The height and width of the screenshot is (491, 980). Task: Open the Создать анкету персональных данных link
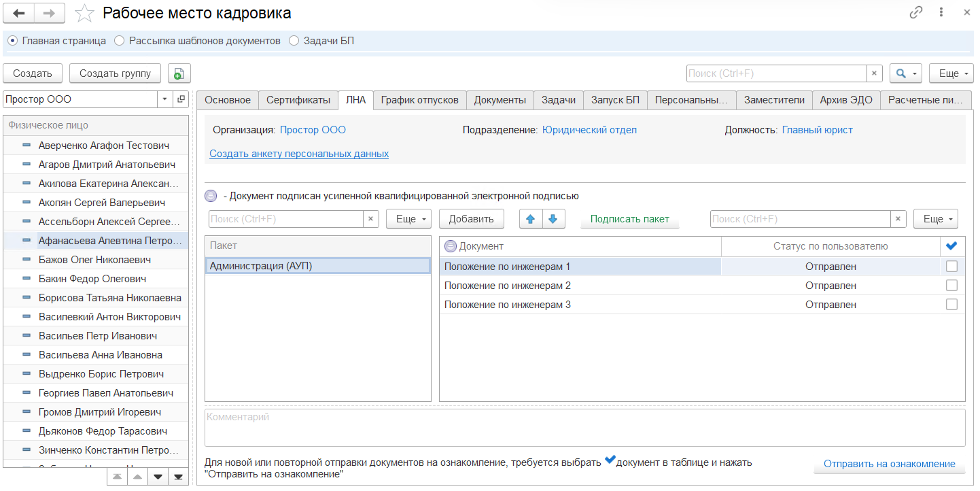(299, 154)
